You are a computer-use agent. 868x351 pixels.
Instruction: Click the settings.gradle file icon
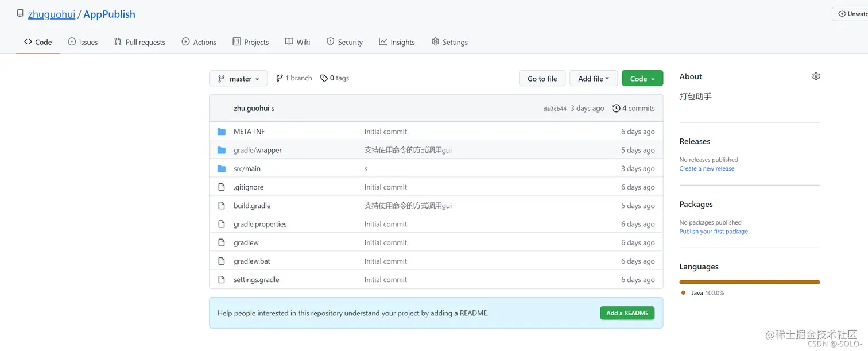click(x=222, y=280)
